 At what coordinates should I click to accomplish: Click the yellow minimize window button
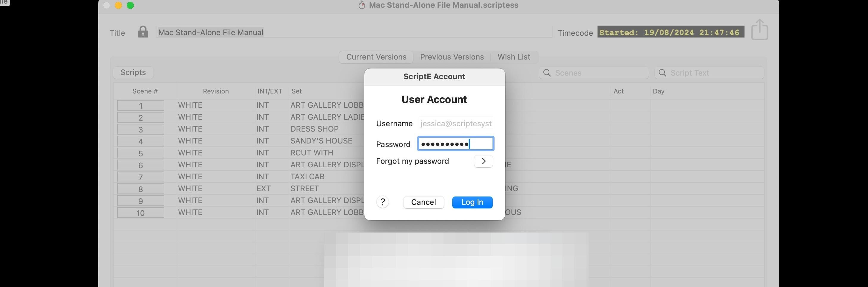pyautogui.click(x=118, y=5)
